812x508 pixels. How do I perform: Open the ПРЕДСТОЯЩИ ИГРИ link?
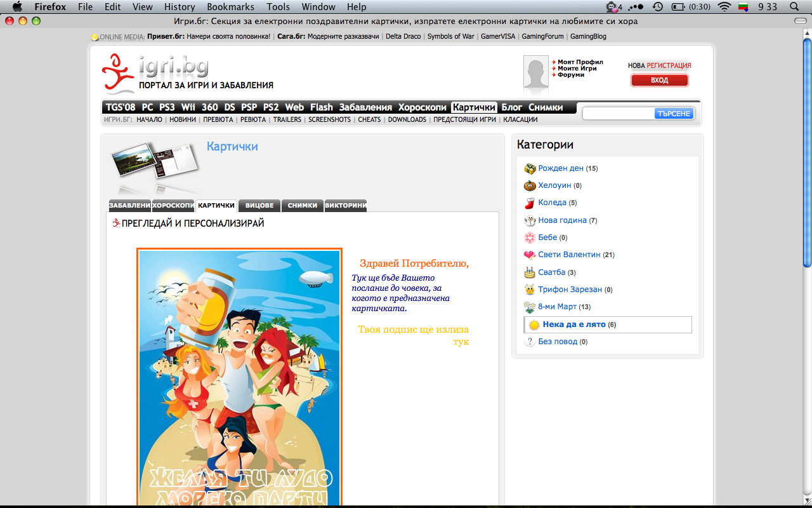click(464, 119)
